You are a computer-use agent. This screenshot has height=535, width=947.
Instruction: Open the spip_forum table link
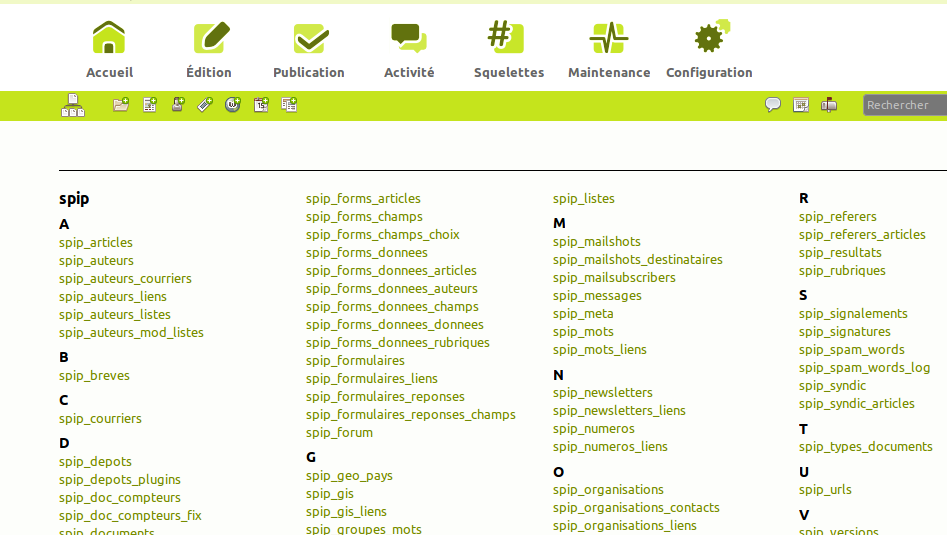[x=339, y=433]
